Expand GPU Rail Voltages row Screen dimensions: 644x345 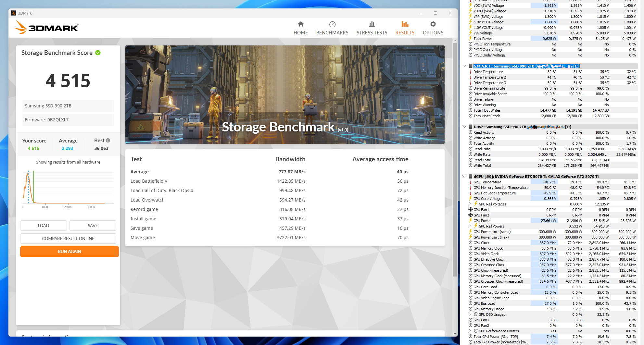(470, 204)
